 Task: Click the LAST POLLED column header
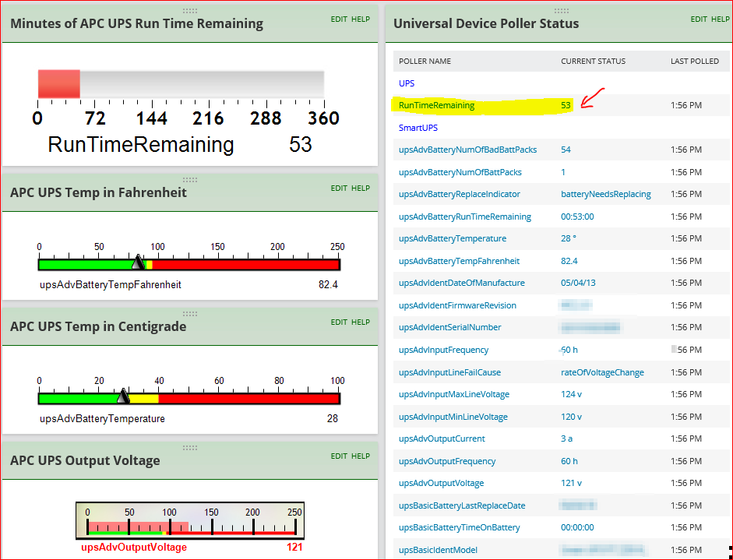[695, 62]
